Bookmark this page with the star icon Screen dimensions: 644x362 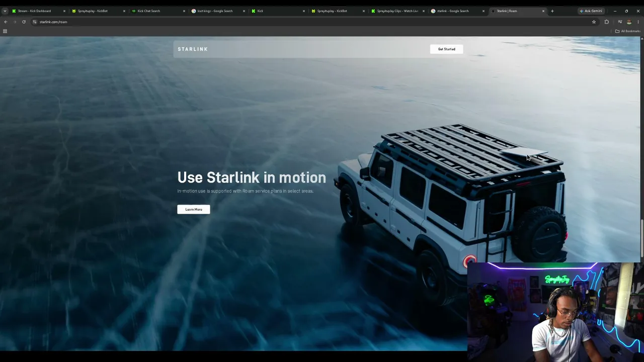[594, 22]
